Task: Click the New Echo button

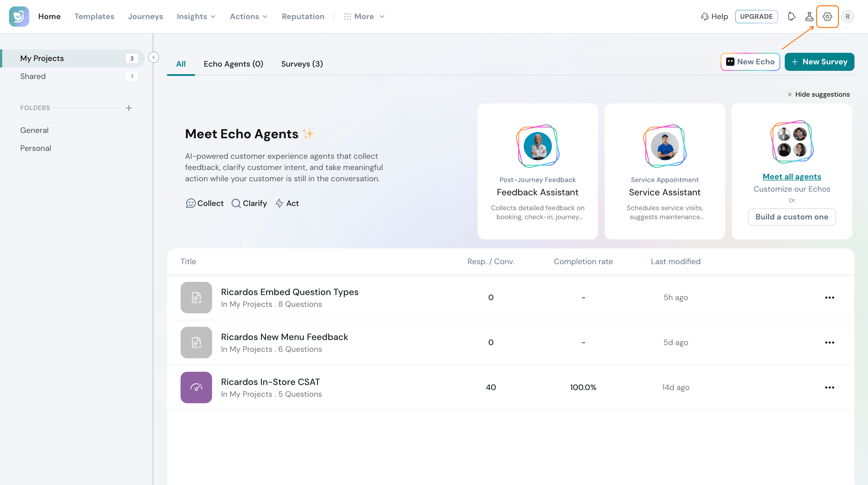Action: pyautogui.click(x=750, y=62)
